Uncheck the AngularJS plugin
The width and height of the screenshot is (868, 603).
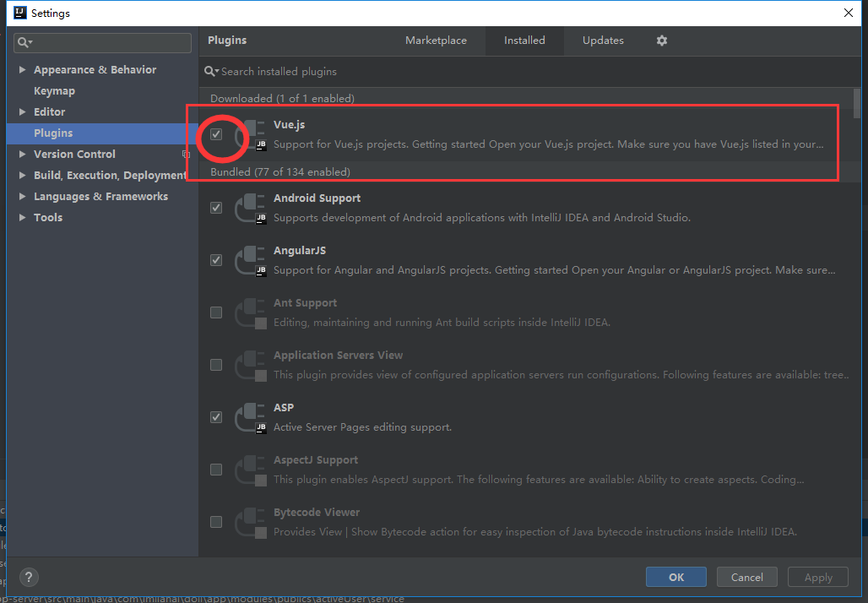(216, 259)
